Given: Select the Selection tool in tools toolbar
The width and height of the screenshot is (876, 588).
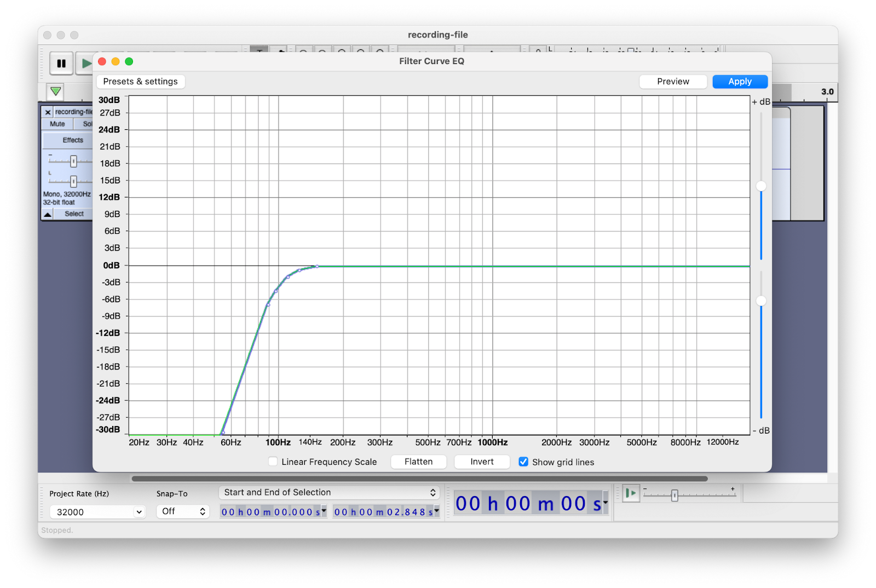Looking at the screenshot, I should point(259,49).
